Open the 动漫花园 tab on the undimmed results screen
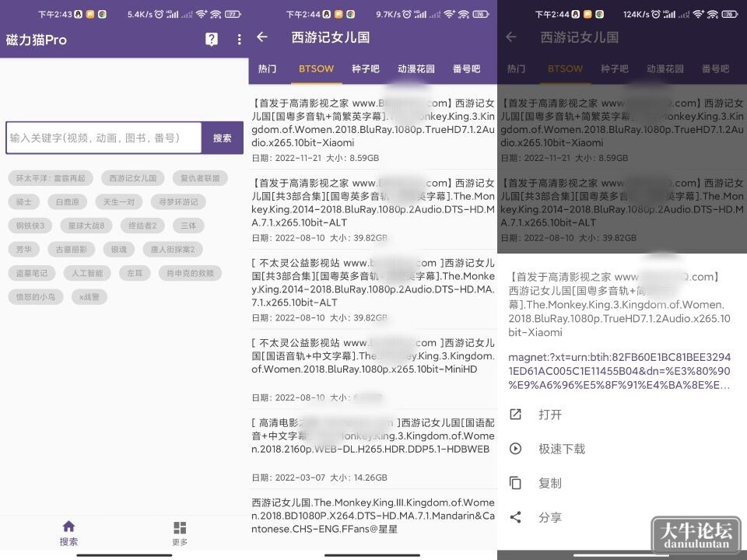The image size is (747, 560). coord(416,69)
